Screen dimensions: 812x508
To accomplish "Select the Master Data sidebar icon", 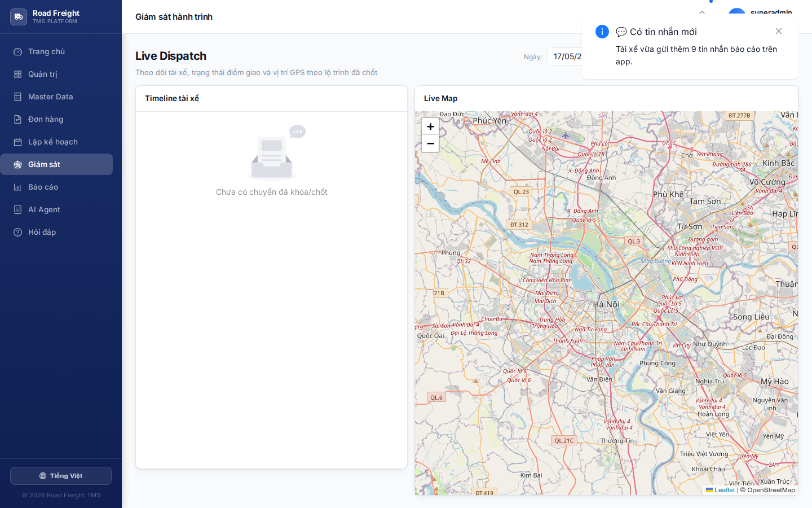I will (x=18, y=97).
